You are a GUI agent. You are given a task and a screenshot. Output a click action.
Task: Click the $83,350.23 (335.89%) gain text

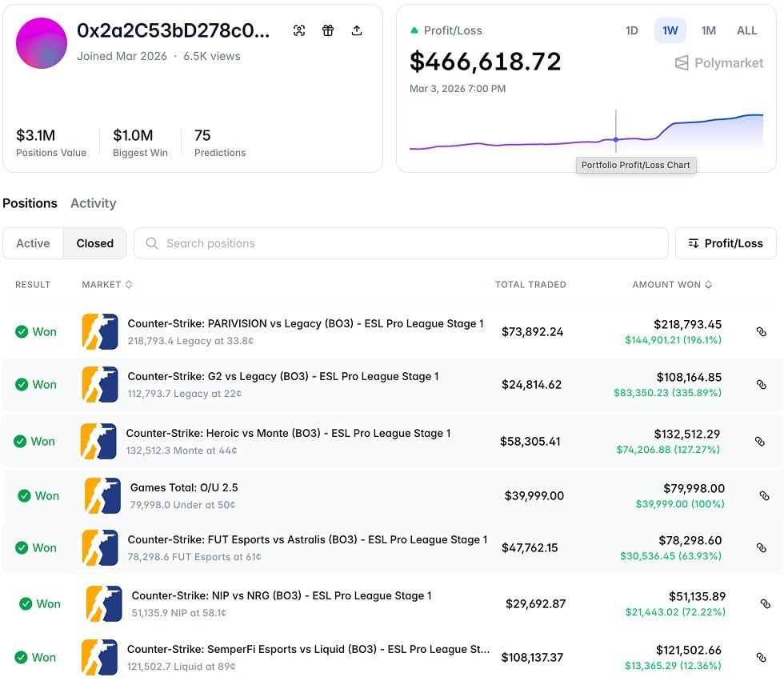pos(667,392)
